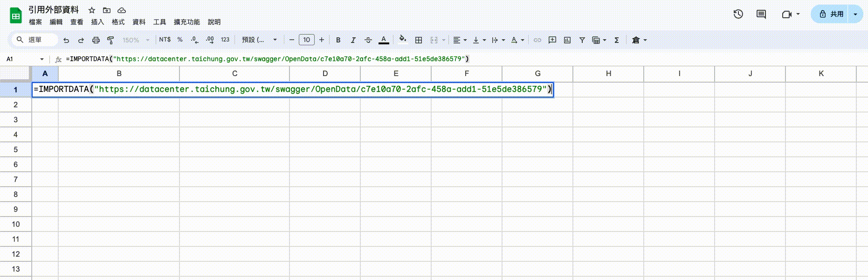This screenshot has height=280, width=868.
Task: Show the comments panel
Action: coord(761,14)
